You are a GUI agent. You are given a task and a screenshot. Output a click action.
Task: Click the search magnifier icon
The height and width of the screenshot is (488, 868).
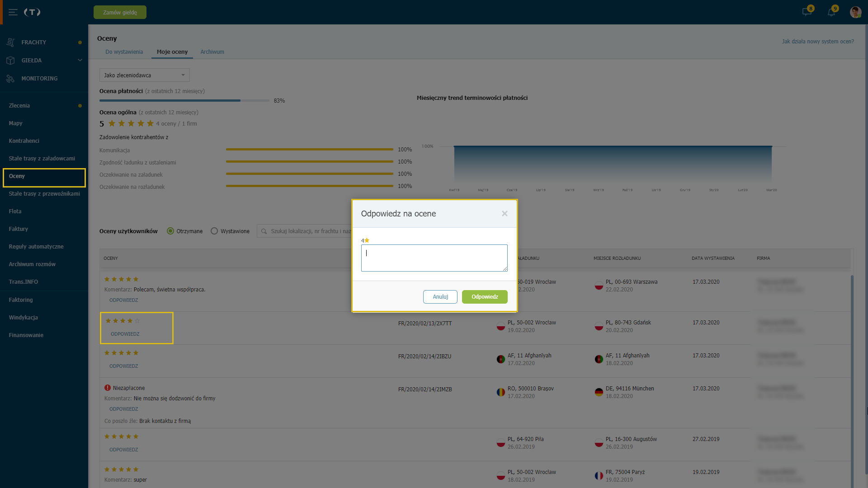click(x=264, y=231)
